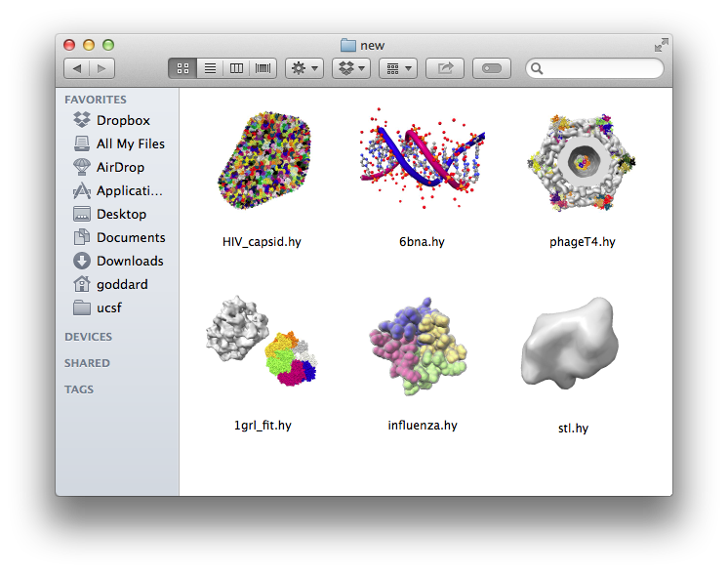Open the Action gear dropdown menu
Image resolution: width=728 pixels, height=573 pixels.
tap(304, 68)
